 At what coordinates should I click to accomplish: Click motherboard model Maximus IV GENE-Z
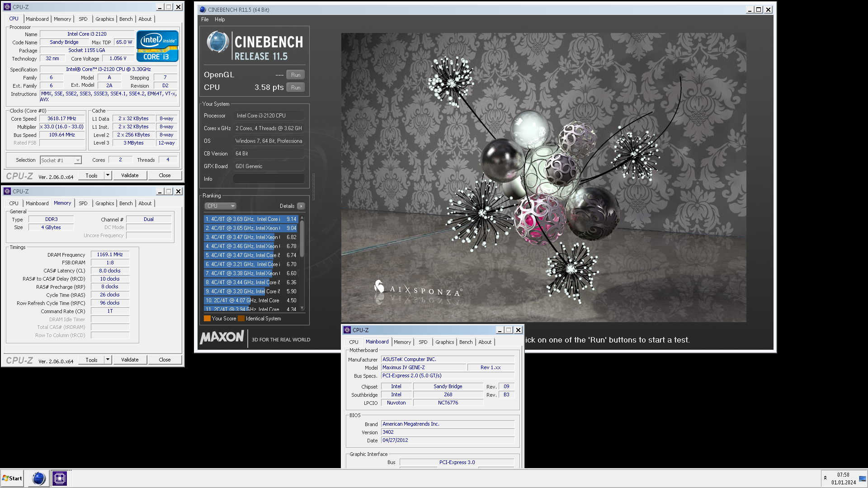424,367
